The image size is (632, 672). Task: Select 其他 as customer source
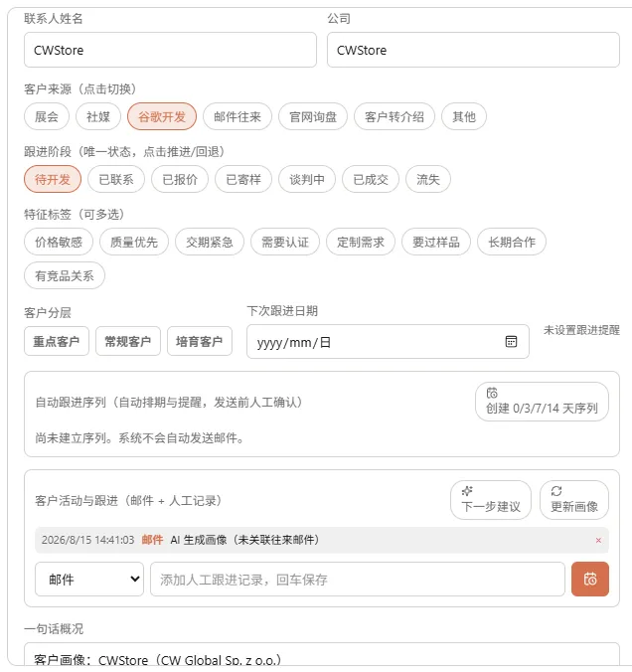pos(464,116)
